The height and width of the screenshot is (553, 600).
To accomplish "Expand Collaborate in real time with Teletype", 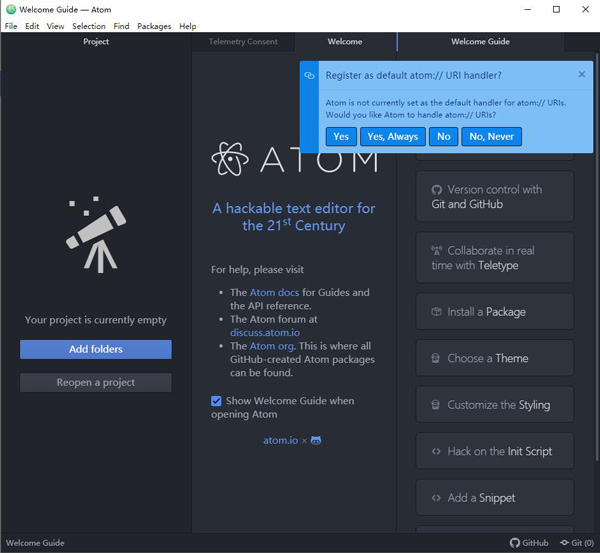I will [x=495, y=258].
